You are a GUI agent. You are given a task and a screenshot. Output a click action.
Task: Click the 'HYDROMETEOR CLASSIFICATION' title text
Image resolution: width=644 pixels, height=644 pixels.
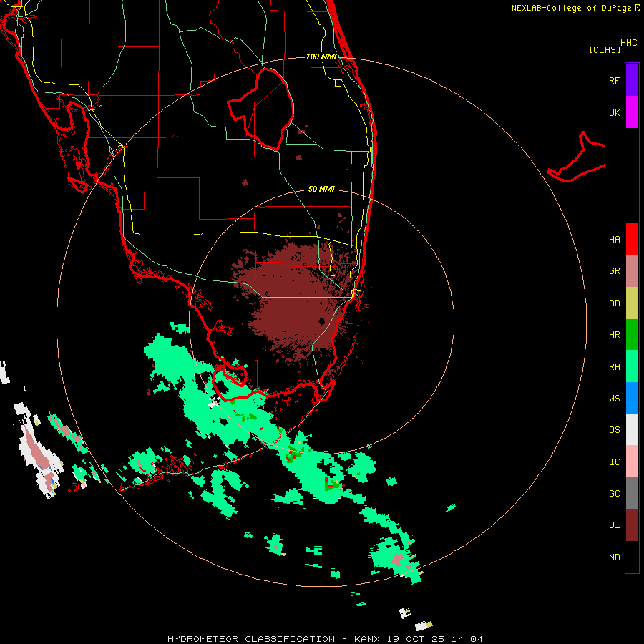tap(251, 639)
